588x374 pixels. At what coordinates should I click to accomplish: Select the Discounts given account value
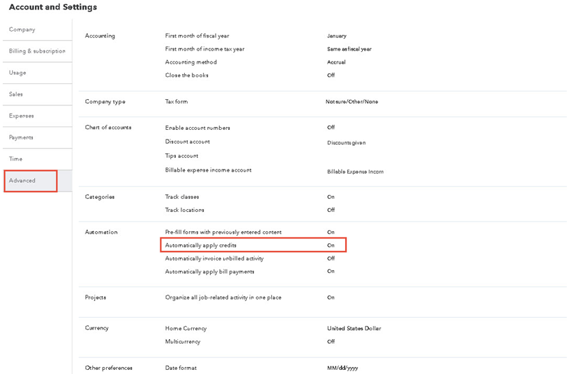[x=346, y=143]
